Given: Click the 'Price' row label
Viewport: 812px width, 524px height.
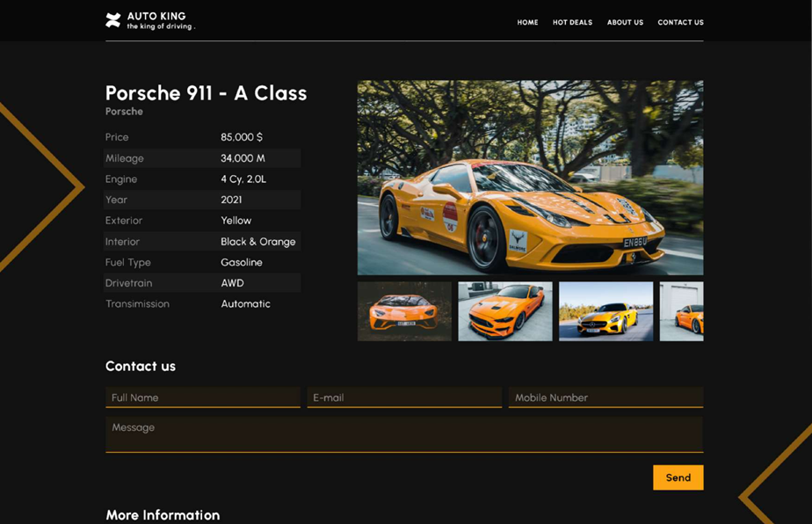Looking at the screenshot, I should (x=117, y=137).
